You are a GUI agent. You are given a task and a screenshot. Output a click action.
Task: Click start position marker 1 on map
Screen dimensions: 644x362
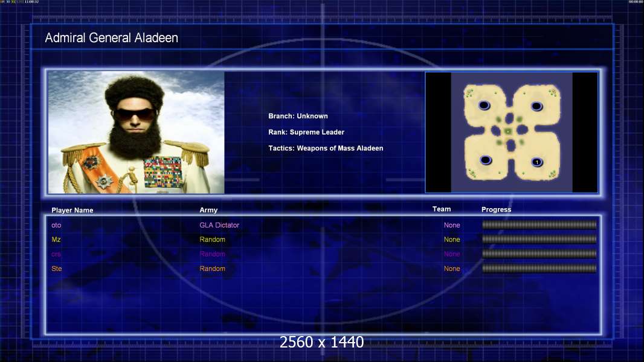(537, 162)
